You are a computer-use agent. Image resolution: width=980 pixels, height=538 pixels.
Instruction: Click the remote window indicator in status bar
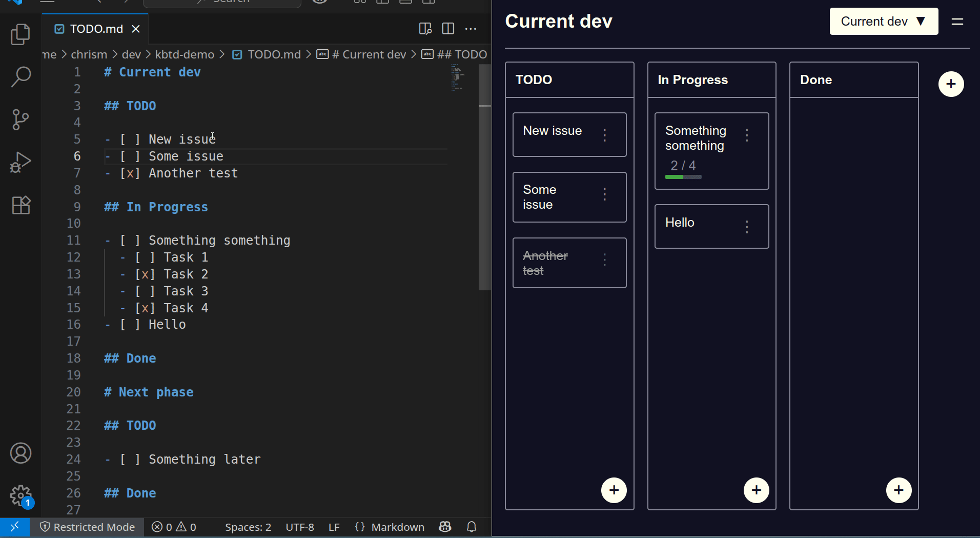[14, 527]
